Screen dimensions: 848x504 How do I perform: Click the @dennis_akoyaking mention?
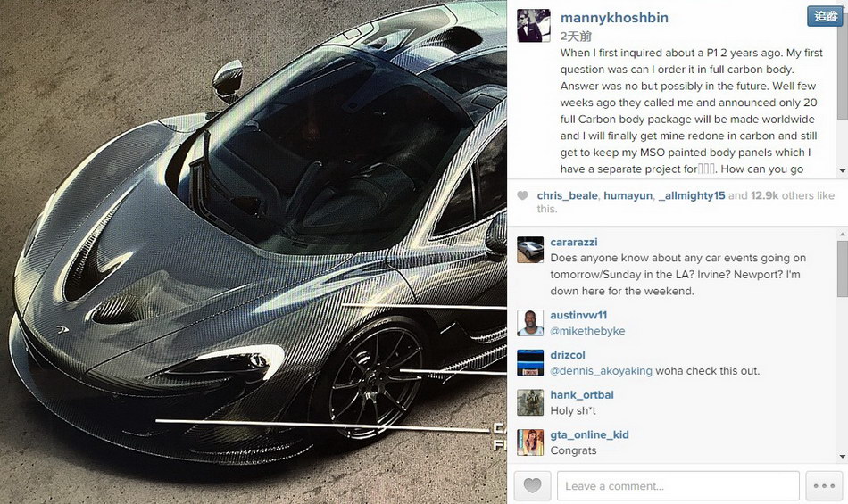click(601, 371)
